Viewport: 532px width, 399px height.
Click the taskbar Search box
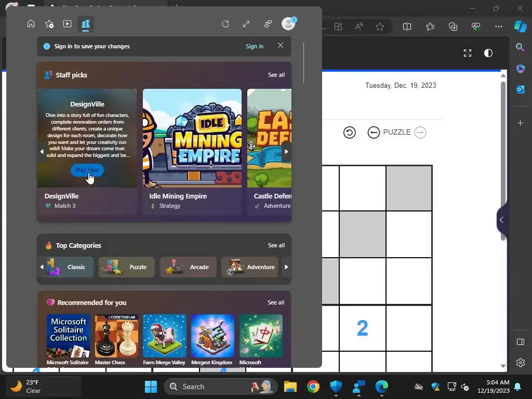[221, 387]
